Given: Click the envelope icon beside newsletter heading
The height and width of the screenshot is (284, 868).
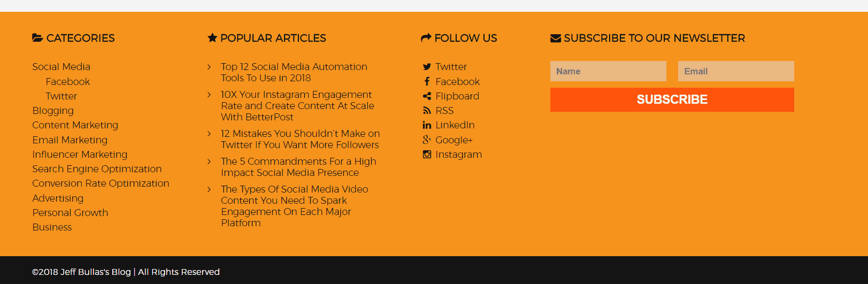Looking at the screenshot, I should pyautogui.click(x=556, y=38).
